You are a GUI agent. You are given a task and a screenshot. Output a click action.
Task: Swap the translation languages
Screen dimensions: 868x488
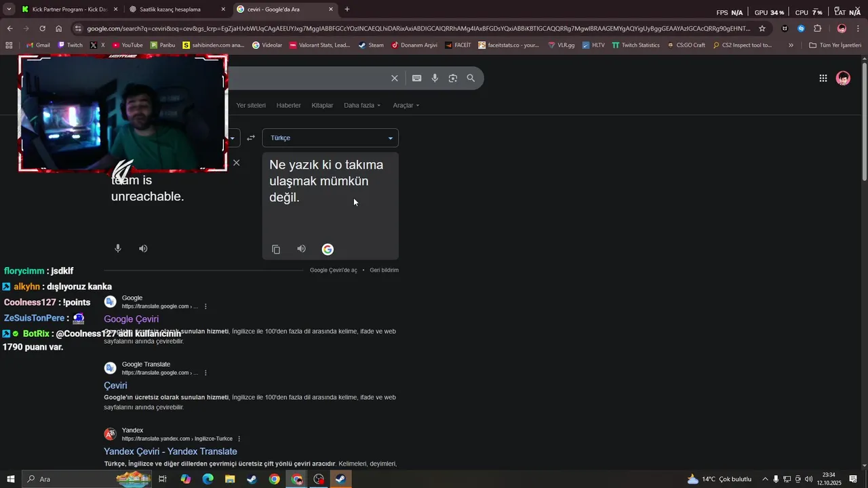[251, 138]
